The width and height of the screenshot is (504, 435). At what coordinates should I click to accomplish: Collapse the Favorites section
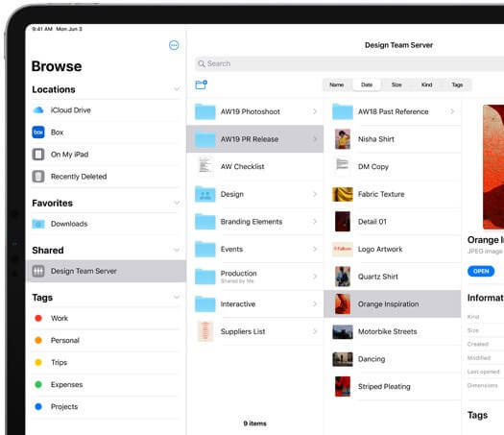pyautogui.click(x=177, y=203)
